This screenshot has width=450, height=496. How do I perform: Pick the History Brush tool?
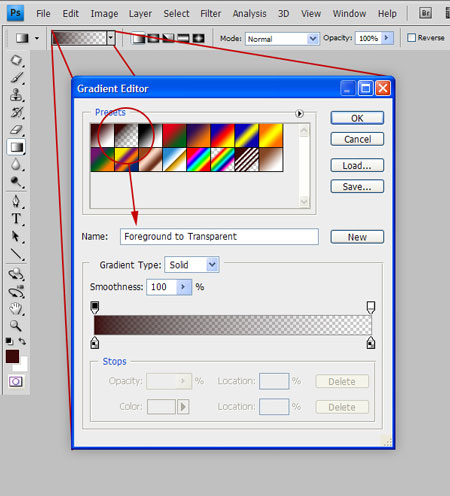coord(16,113)
